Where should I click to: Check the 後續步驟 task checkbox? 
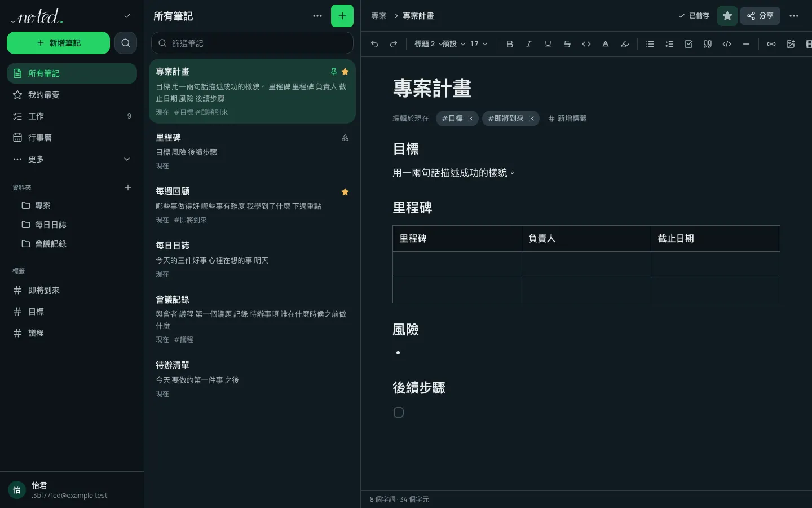[x=399, y=413]
